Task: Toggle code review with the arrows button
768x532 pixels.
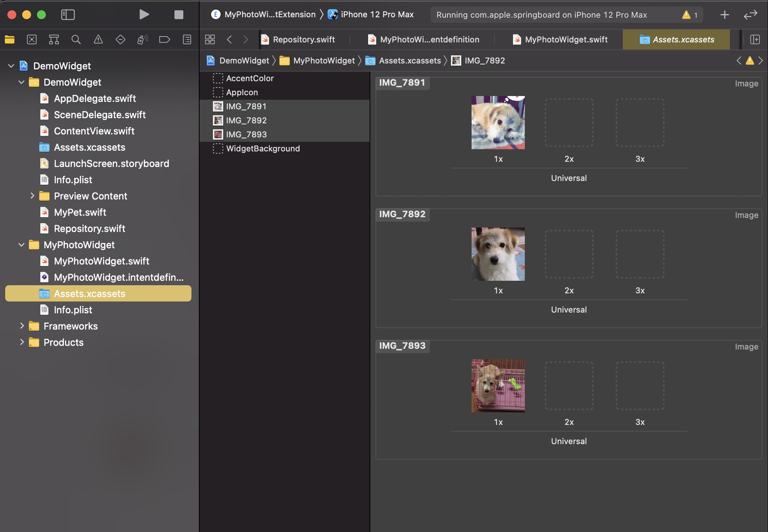Action: click(x=750, y=15)
